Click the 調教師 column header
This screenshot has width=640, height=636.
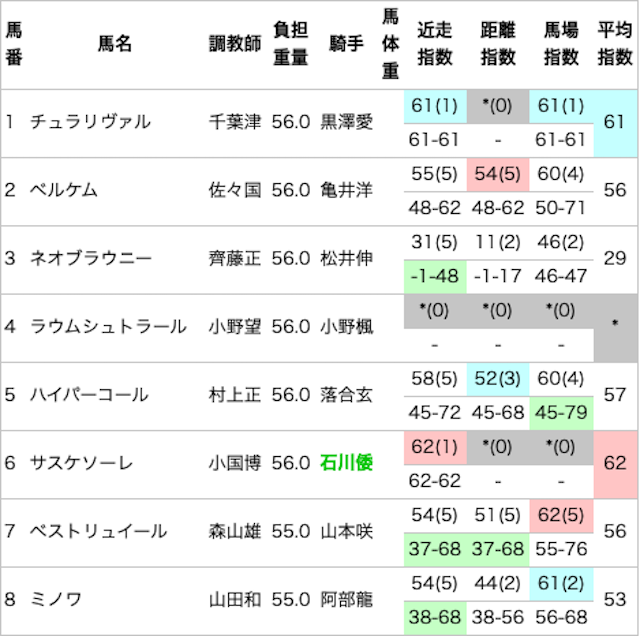(234, 44)
